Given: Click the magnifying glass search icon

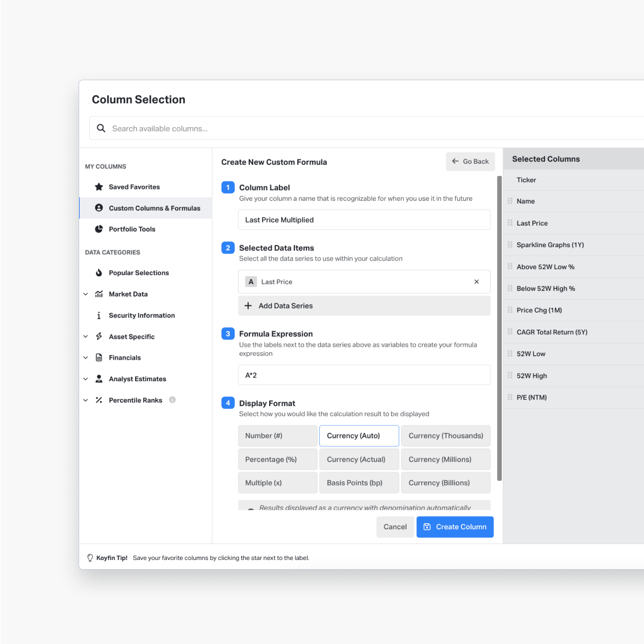Looking at the screenshot, I should (101, 128).
